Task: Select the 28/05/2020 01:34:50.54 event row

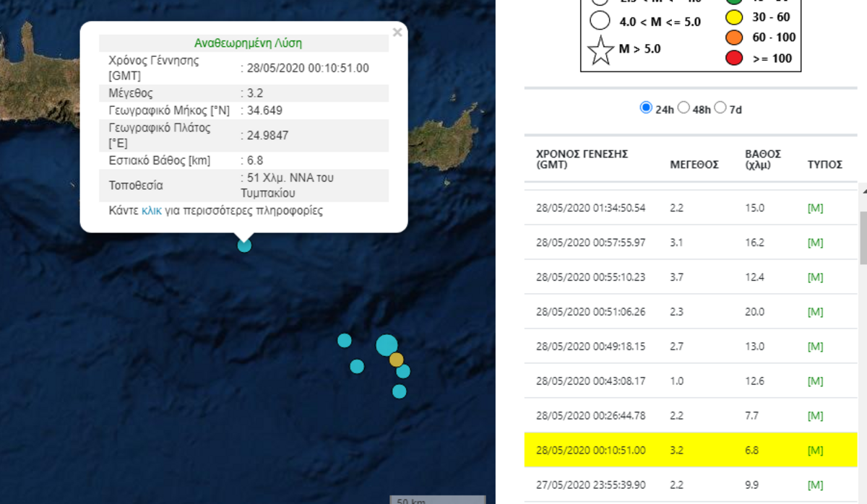Action: click(x=590, y=208)
